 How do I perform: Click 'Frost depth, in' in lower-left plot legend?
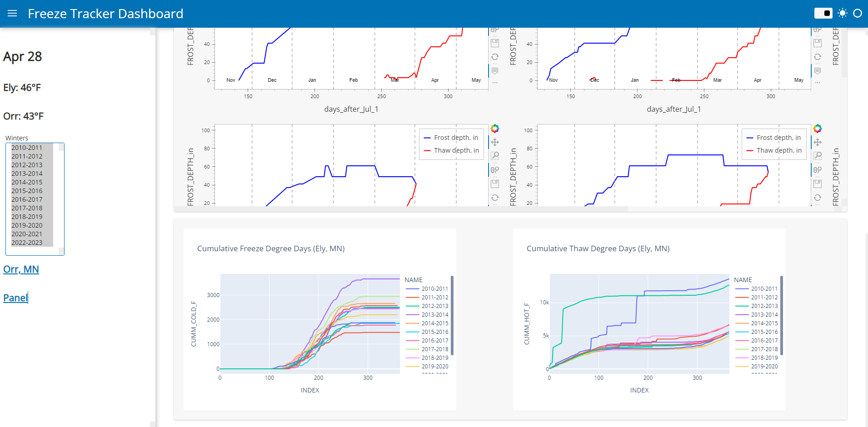pyautogui.click(x=451, y=138)
